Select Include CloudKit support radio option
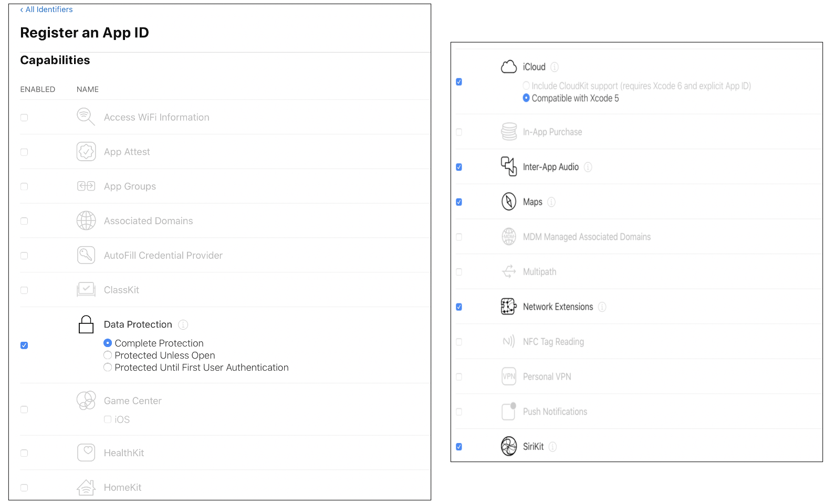This screenshot has height=504, width=835. tap(526, 86)
